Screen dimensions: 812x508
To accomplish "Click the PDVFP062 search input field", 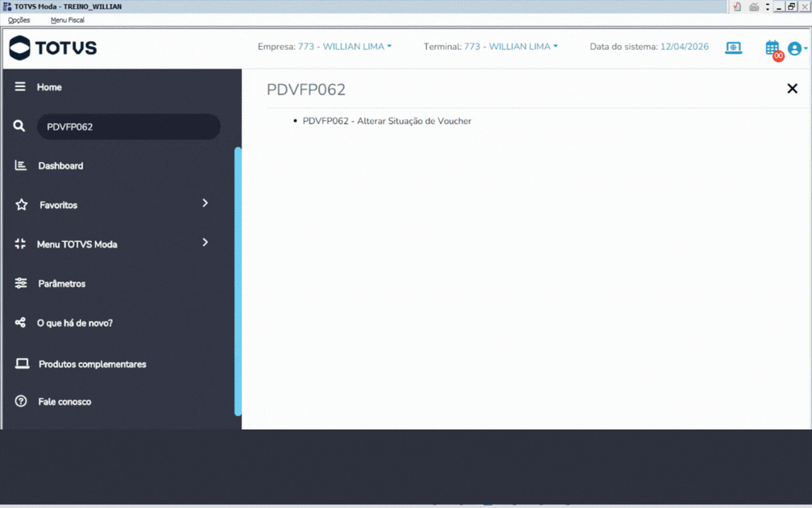I will 128,127.
